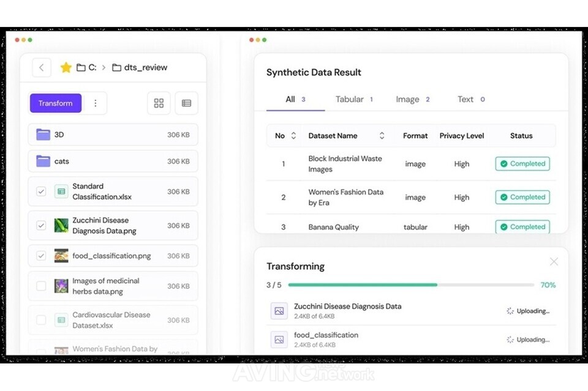
Task: Close the Transforming panel
Action: click(x=554, y=262)
